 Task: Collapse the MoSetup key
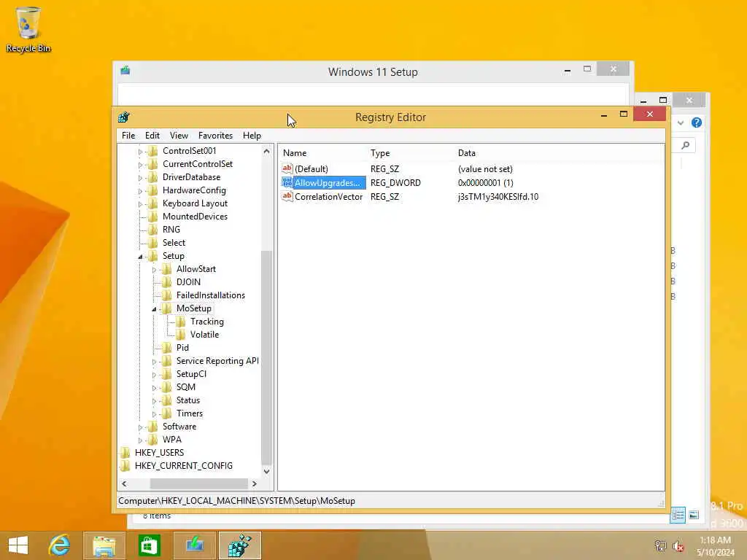[x=154, y=309]
